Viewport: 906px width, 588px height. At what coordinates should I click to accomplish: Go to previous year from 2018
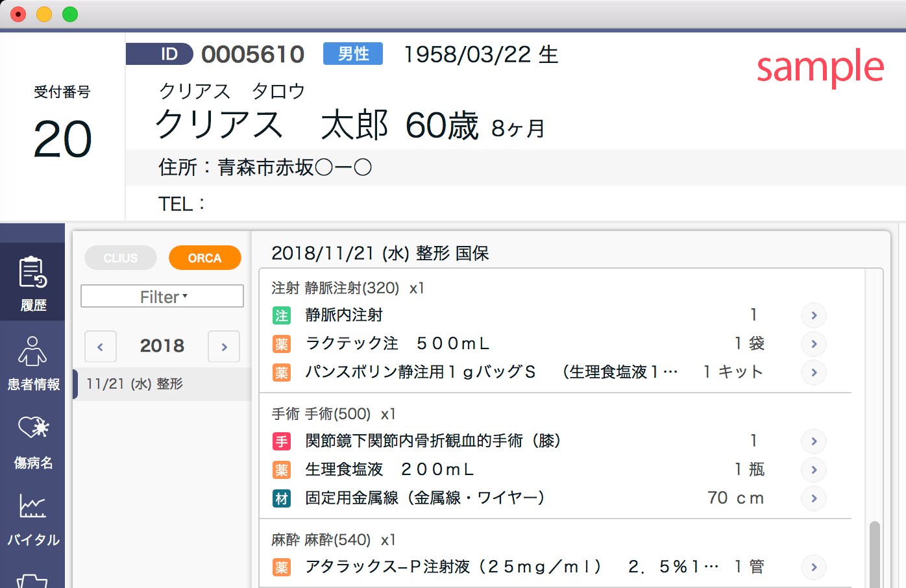[101, 347]
